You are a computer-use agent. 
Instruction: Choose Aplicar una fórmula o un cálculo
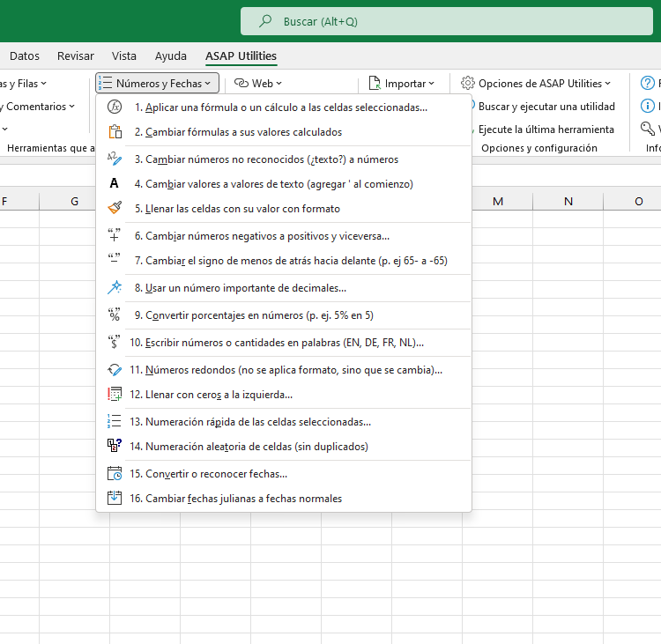tap(283, 107)
